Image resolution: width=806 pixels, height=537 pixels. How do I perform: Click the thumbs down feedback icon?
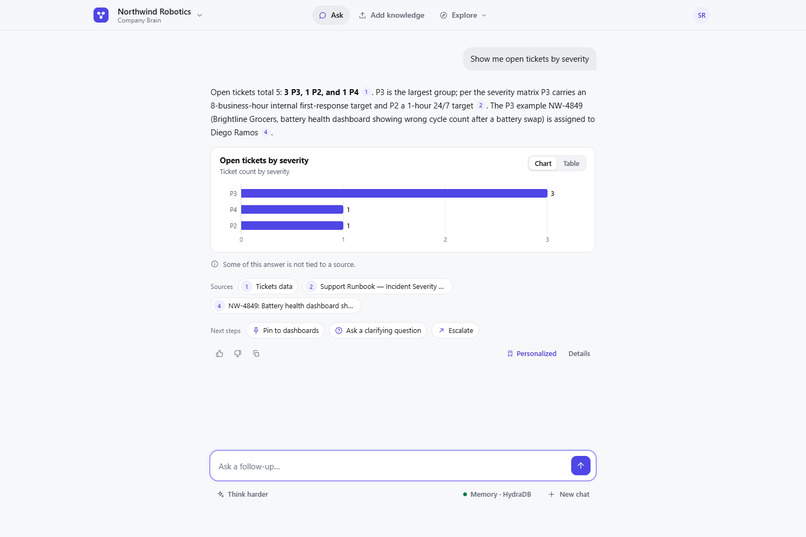coord(237,354)
